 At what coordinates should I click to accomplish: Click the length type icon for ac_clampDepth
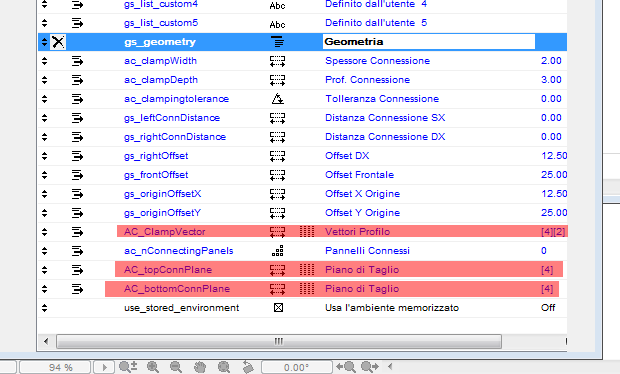[x=278, y=80]
